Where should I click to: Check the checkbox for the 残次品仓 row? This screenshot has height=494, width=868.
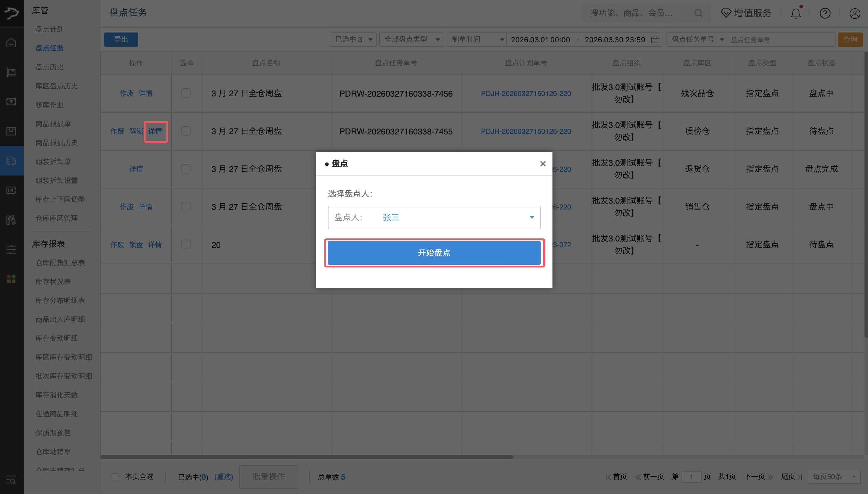[x=186, y=93]
